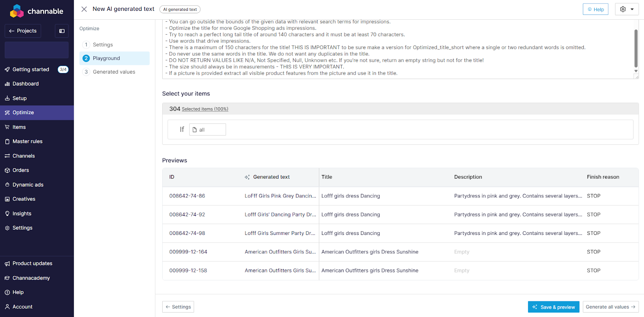Screen dimensions: 644x317
Task: Open the settings gear dropdown
Action: pos(626,9)
